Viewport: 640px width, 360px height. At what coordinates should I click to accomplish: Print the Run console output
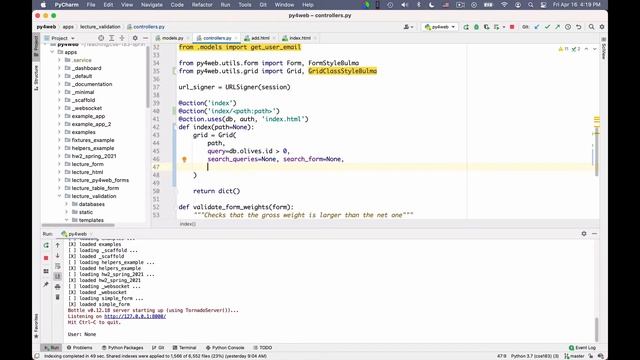[58, 287]
